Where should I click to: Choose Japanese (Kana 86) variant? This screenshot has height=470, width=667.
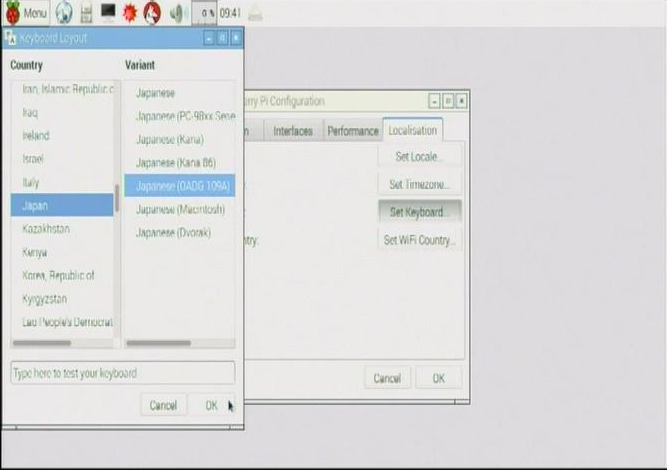[180, 162]
